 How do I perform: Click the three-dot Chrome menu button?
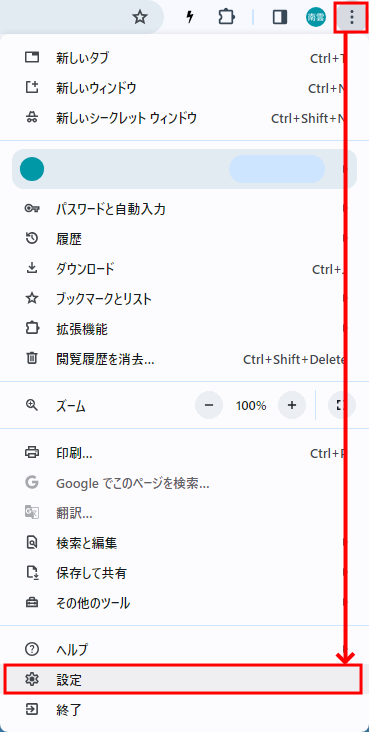click(352, 18)
